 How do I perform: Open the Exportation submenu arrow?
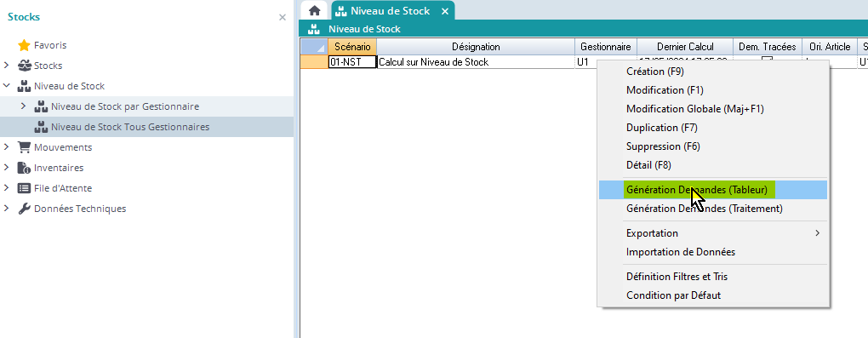818,233
